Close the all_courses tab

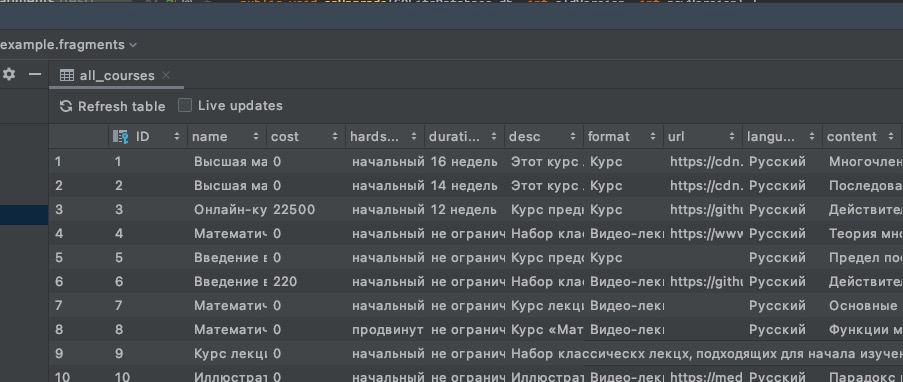tap(166, 75)
